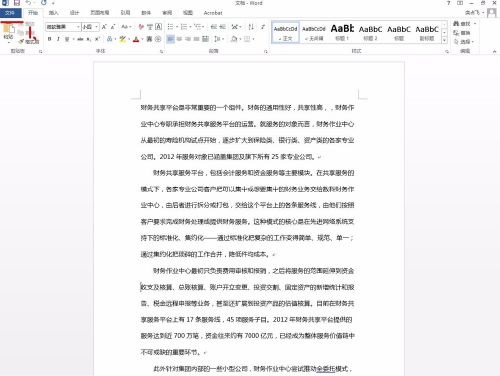The width and height of the screenshot is (500, 376).
Task: Click the Undo arrow icon
Action: click(x=28, y=3)
